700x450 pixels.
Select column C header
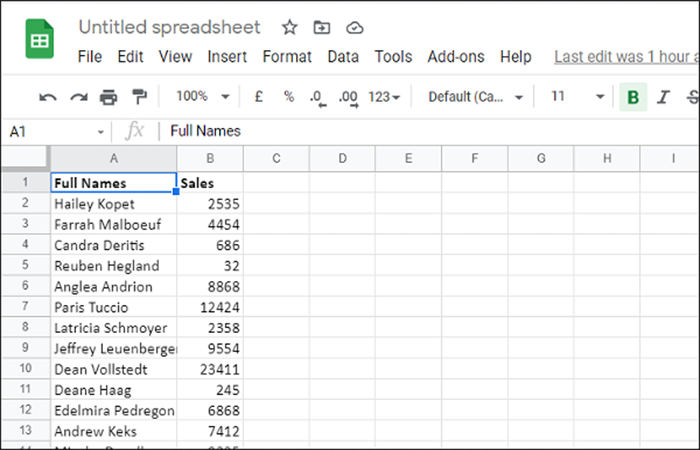pos(276,158)
